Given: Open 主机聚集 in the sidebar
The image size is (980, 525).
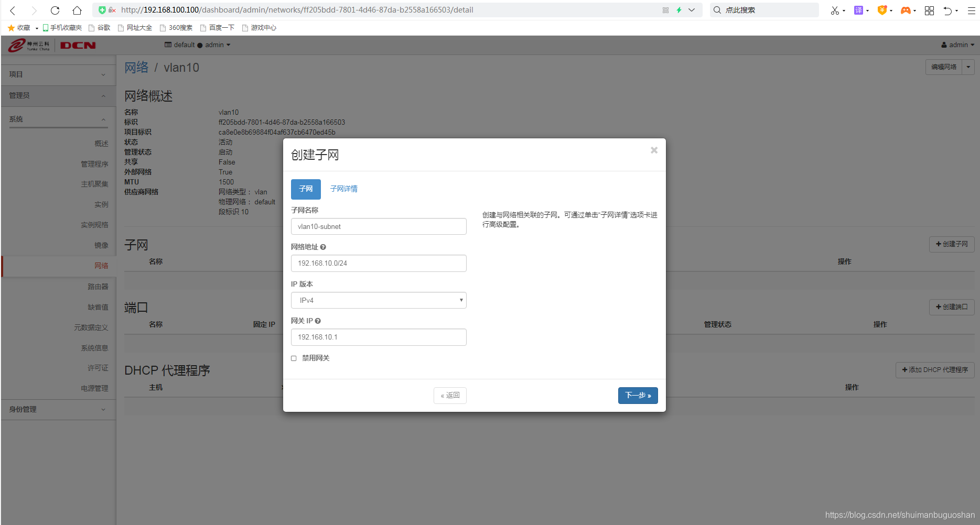Looking at the screenshot, I should pyautogui.click(x=94, y=184).
